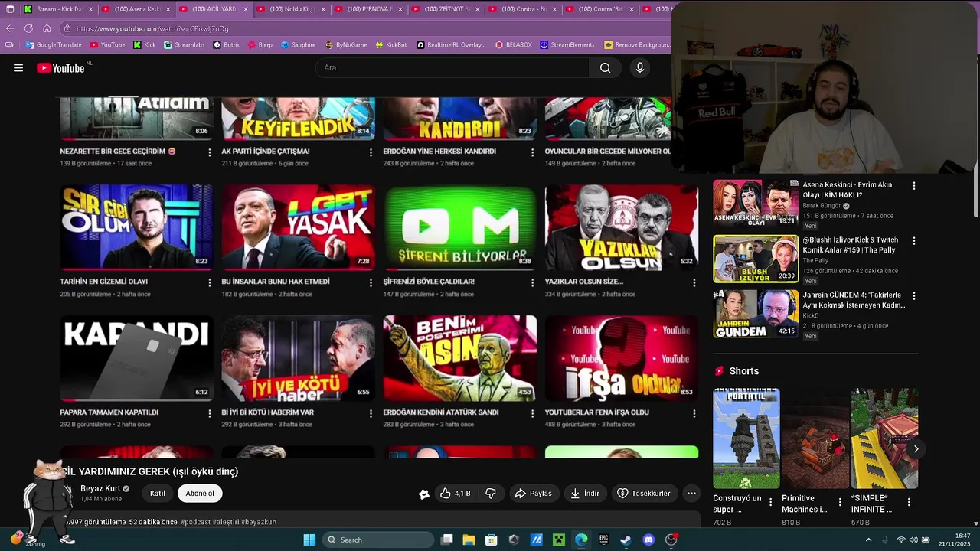Open options for ERDOĞAN YİNE HERKESİ KANDIRDI video
Screen dimensions: 980x551
(x=532, y=152)
